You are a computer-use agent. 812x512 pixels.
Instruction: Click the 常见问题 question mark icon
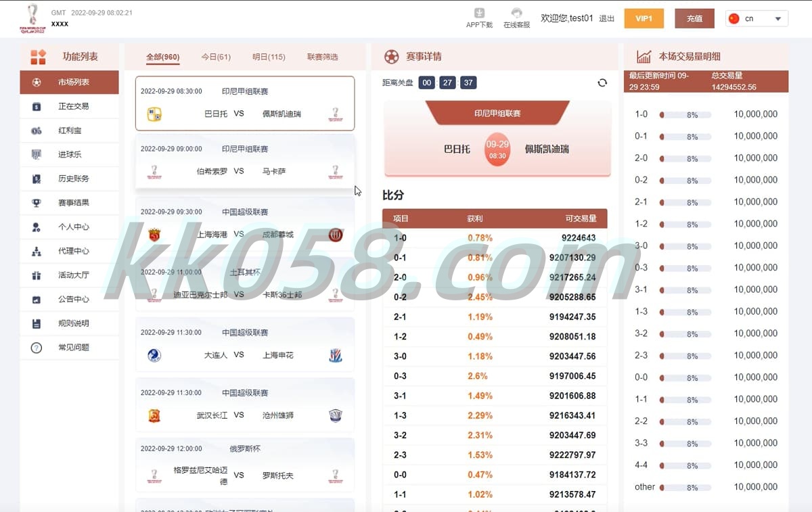pos(37,348)
